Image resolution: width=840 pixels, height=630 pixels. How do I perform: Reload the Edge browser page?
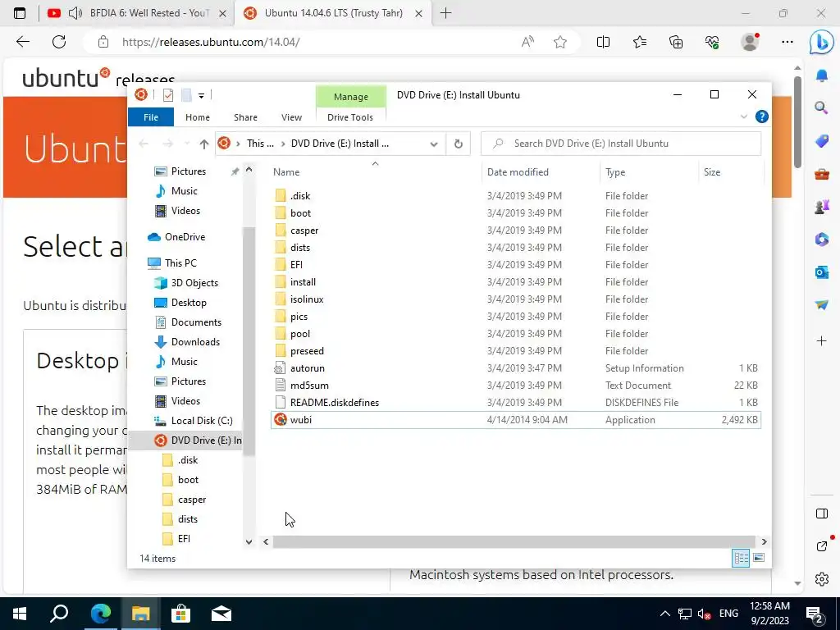pos(59,42)
